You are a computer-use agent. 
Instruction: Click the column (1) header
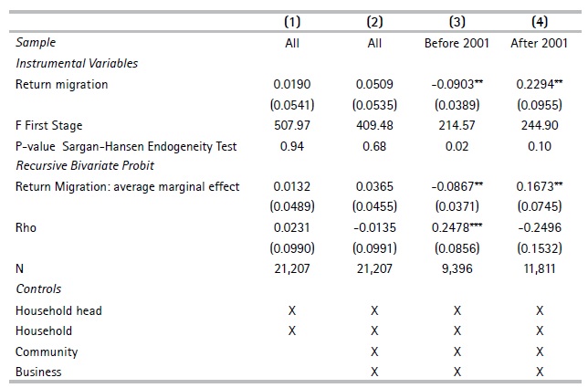[291, 22]
